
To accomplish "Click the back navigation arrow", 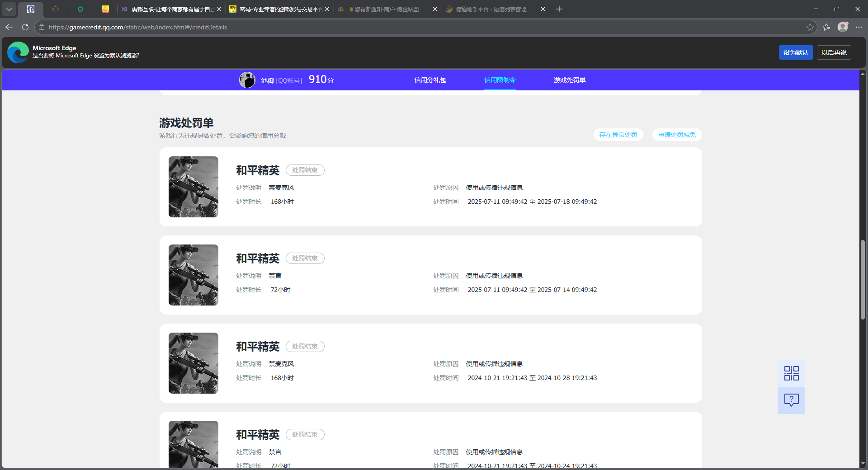I will pyautogui.click(x=9, y=27).
